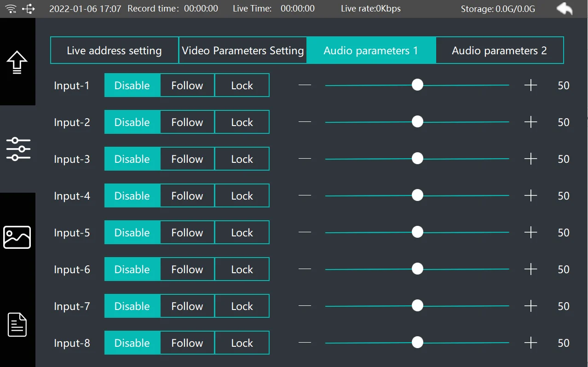588x367 pixels.
Task: Decrease Input-3 volume with minus icon
Action: [305, 159]
